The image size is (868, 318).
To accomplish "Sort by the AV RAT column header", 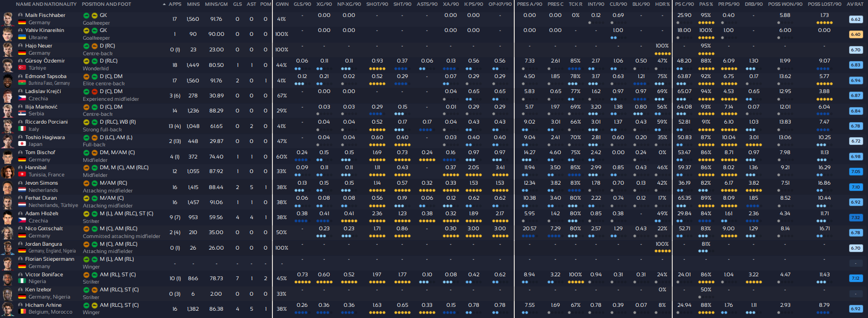I will coord(855,4).
